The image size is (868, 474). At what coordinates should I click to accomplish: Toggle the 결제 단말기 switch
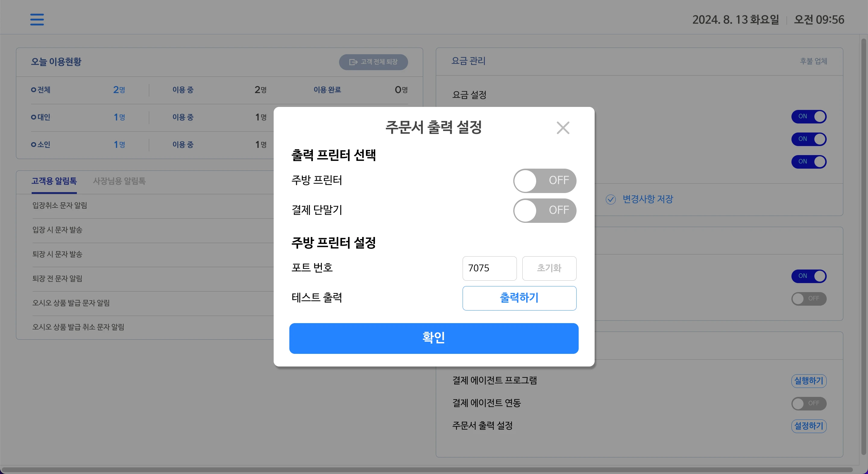[x=545, y=210]
